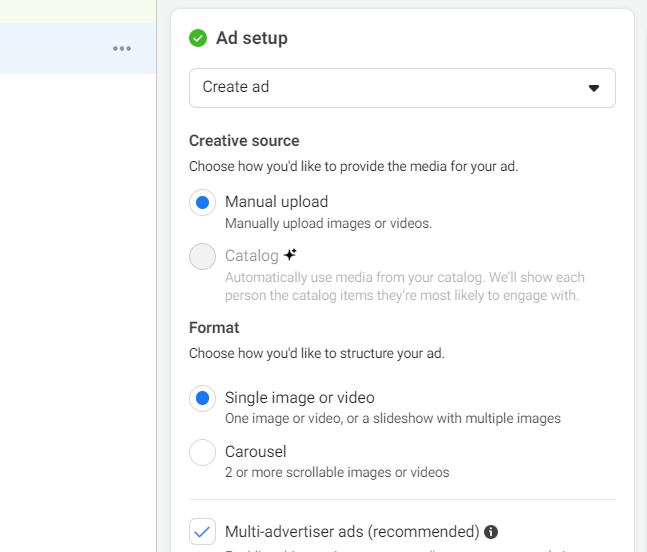Select the Catalog radio button
Image resolution: width=647 pixels, height=552 pixels.
(x=202, y=257)
